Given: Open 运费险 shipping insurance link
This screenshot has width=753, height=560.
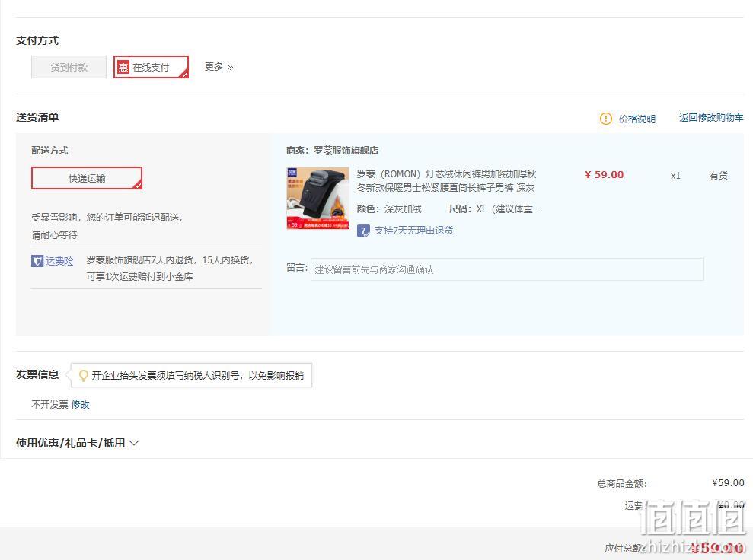Looking at the screenshot, I should 59,261.
